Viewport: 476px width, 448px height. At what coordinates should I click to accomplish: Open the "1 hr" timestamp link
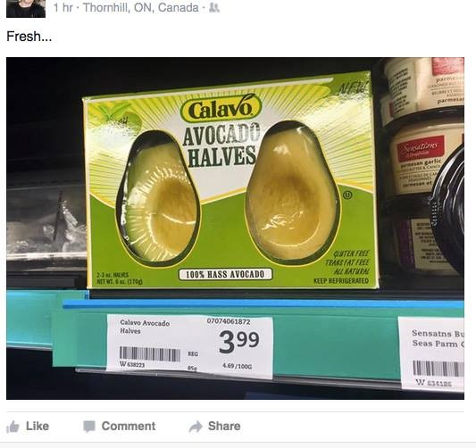63,7
